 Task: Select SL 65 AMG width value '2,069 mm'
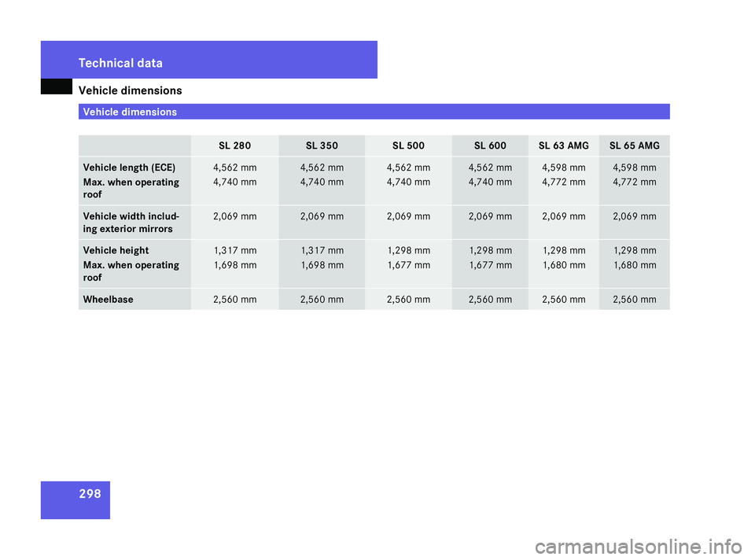tap(635, 216)
